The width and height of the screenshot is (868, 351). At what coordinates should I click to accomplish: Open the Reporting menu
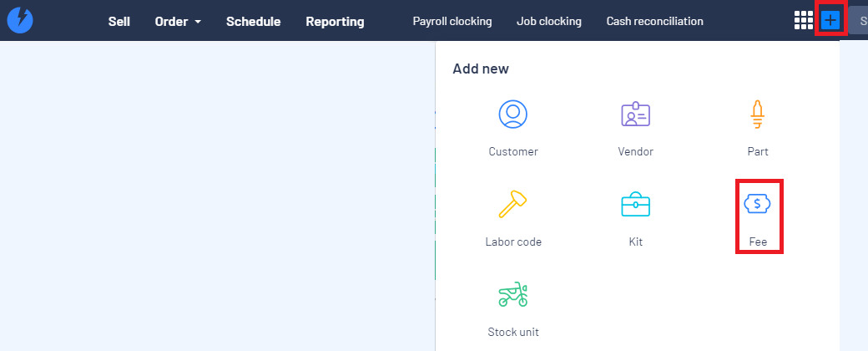click(x=335, y=22)
